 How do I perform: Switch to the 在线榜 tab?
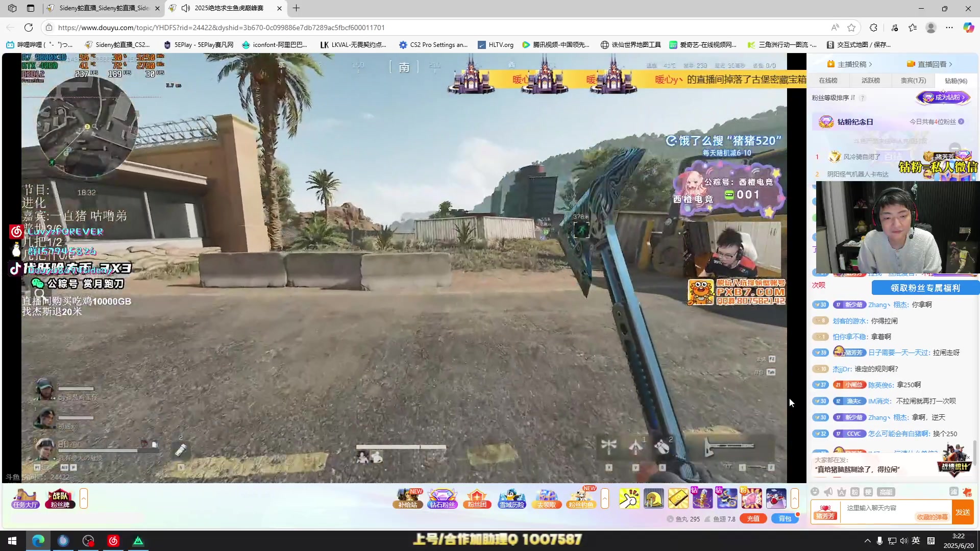pos(828,81)
